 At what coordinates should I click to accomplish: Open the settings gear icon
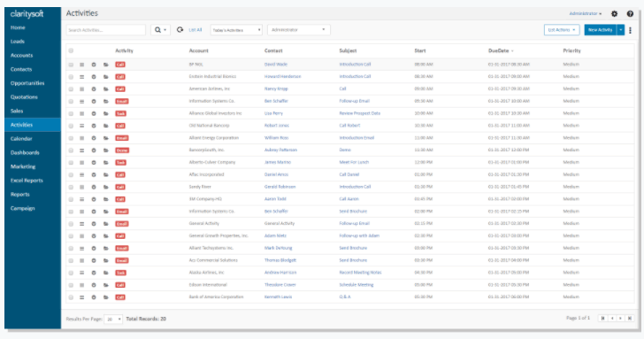[615, 13]
